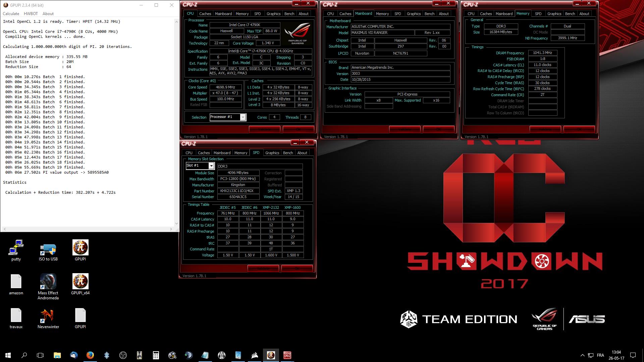Click the ROG logo in CPU window
The image size is (644, 362).
click(x=297, y=34)
